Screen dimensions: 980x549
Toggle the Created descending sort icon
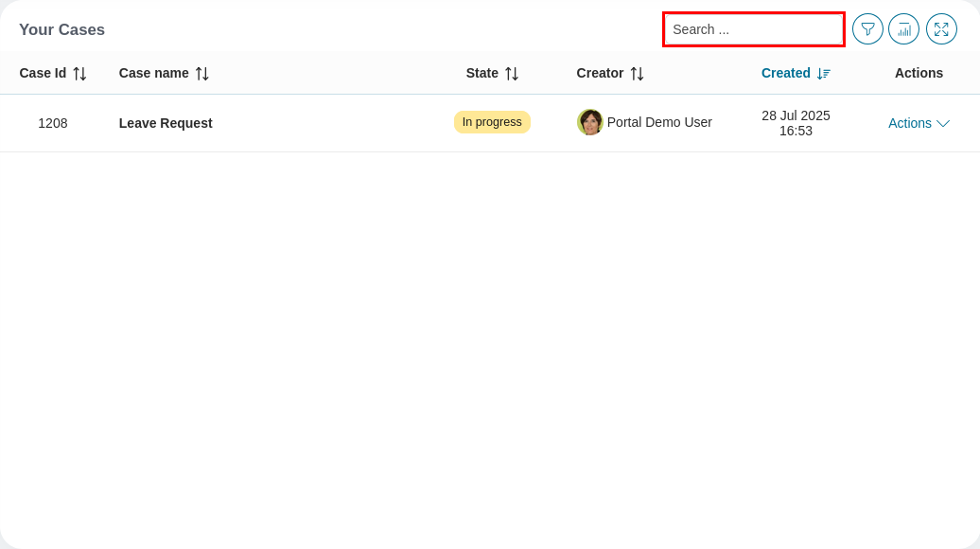click(823, 74)
